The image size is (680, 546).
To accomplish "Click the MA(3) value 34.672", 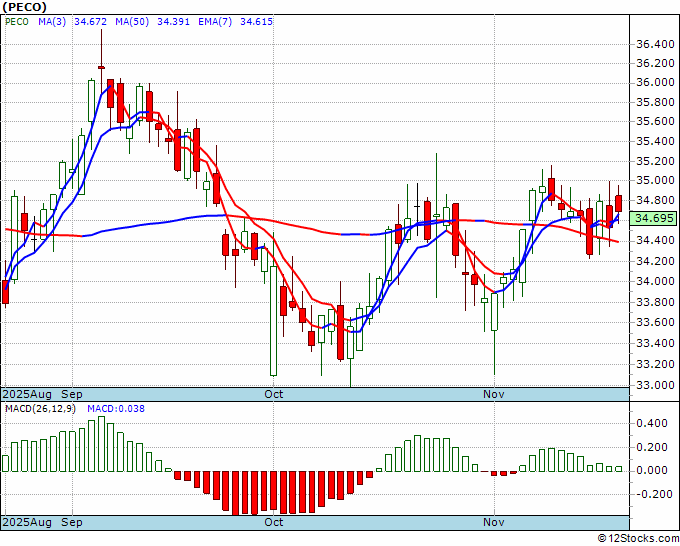I will coord(91,22).
